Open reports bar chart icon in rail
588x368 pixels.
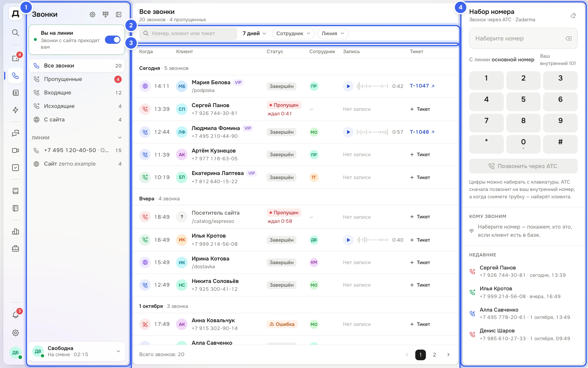[16, 231]
